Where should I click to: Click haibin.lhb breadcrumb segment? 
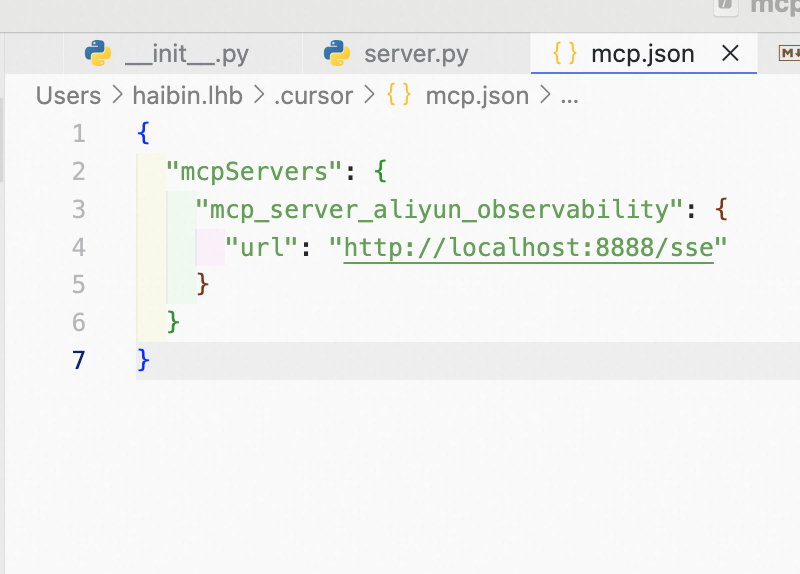pyautogui.click(x=187, y=96)
